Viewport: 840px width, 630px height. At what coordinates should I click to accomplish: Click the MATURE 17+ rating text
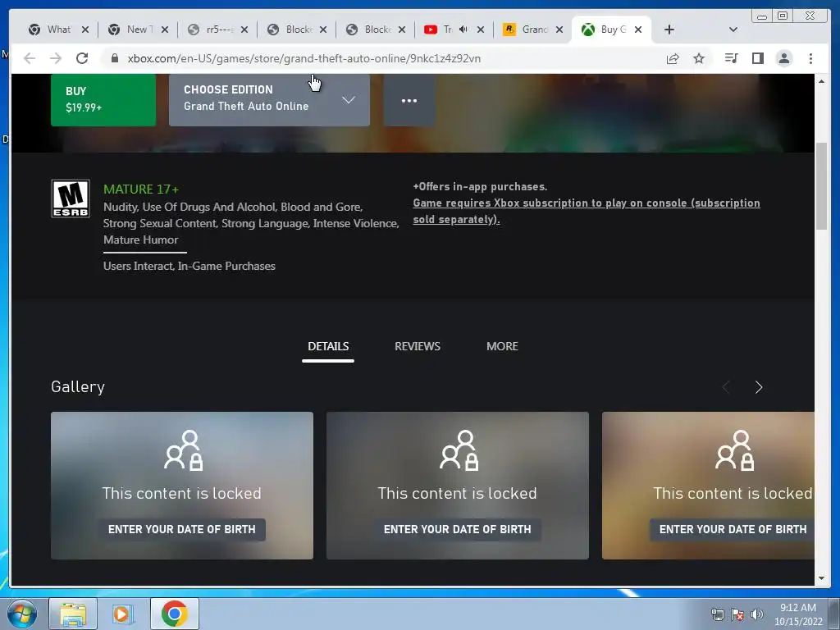click(141, 189)
